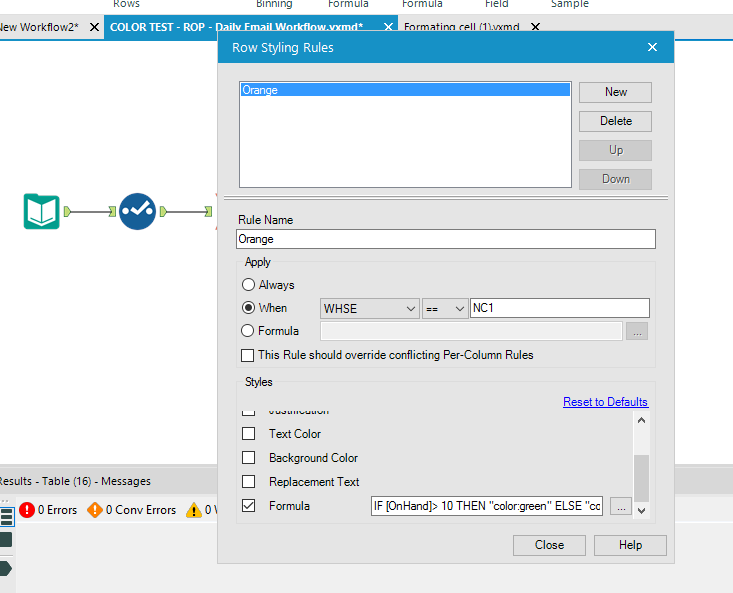Check the Text Color style option

point(249,434)
